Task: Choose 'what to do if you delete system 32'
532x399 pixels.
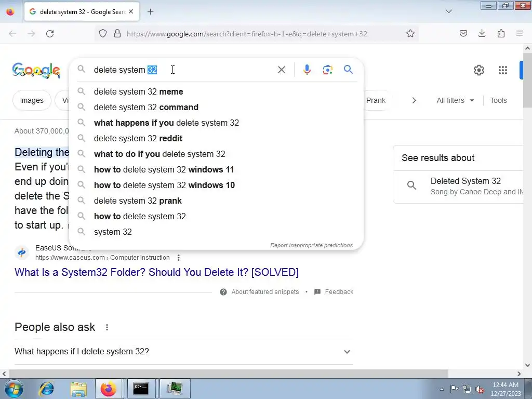Action: coord(217,154)
